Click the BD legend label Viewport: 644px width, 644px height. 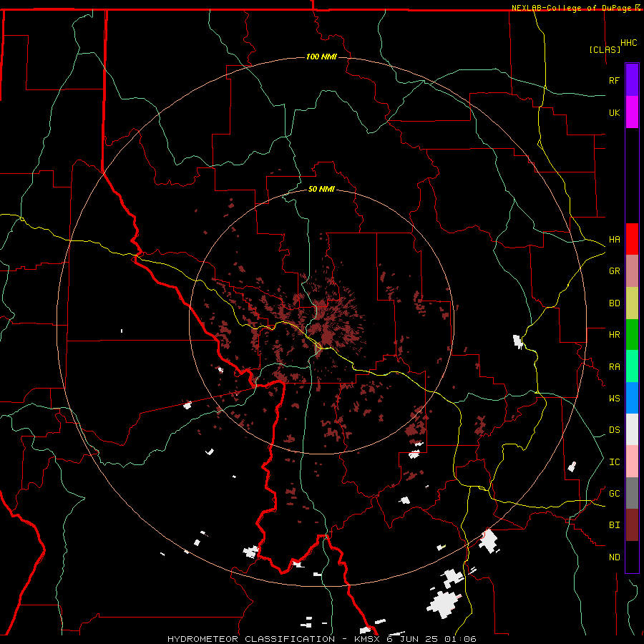click(x=614, y=303)
